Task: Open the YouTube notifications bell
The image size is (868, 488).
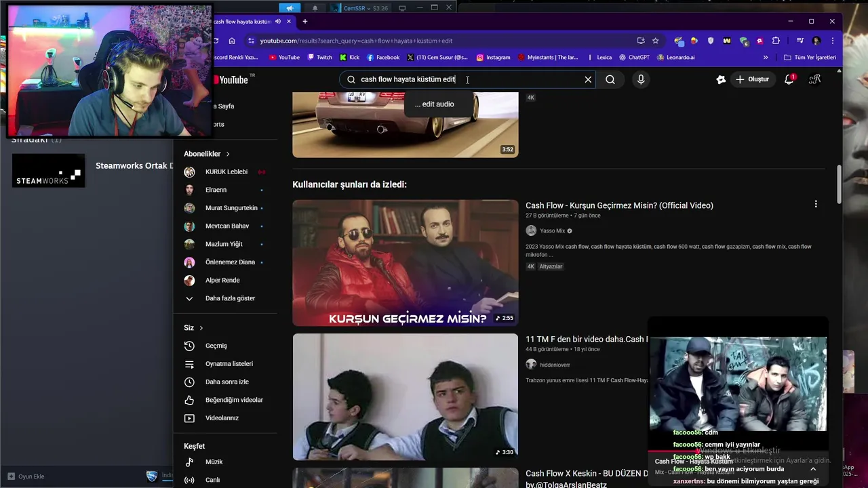Action: point(789,79)
